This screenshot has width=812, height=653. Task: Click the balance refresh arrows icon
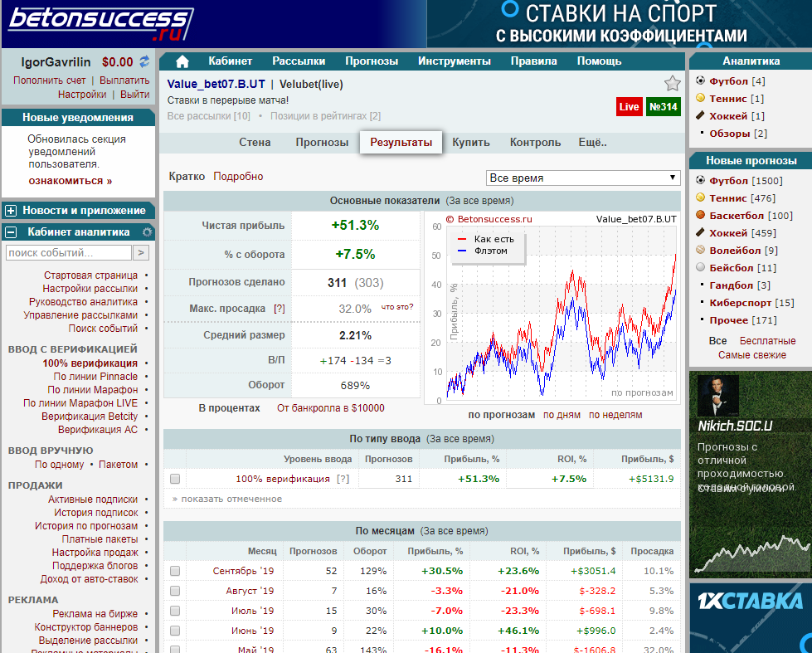pos(144,61)
